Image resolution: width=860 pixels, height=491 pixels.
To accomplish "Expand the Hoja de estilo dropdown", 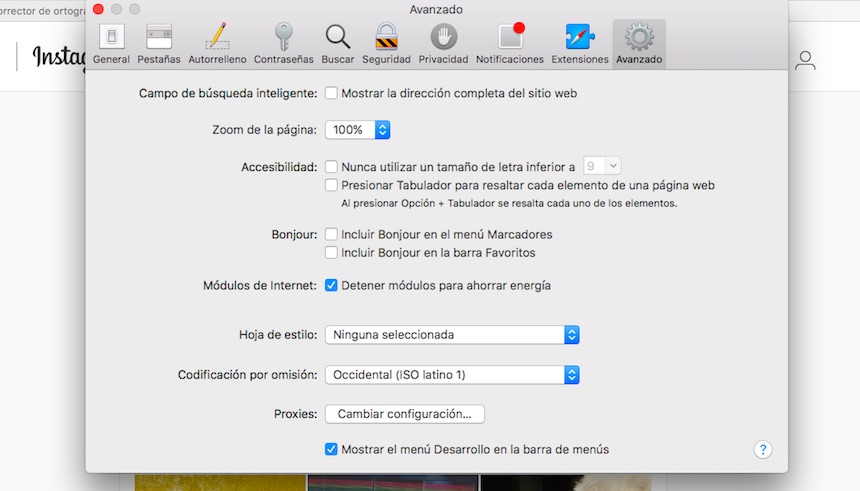I will tap(452, 335).
